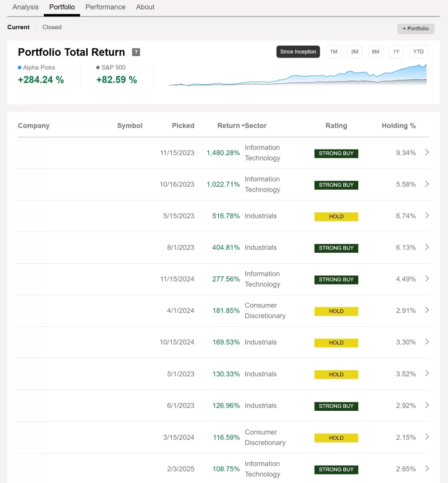Expand the 1,480.28% return row chevron

tap(427, 152)
